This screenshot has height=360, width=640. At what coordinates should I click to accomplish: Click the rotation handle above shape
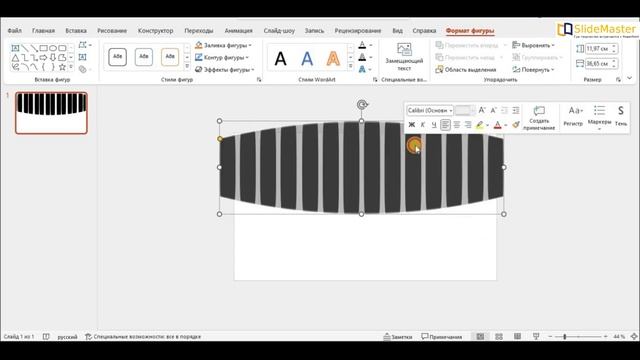click(362, 105)
